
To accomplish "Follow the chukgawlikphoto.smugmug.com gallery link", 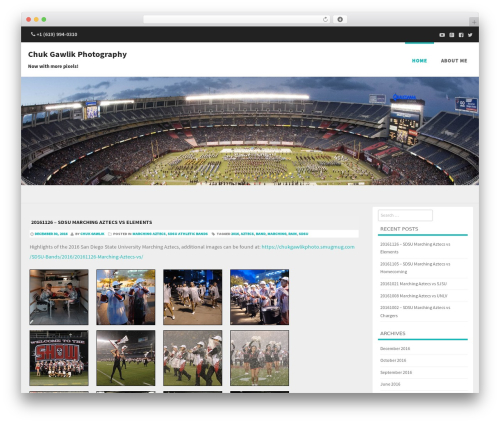I will coord(308,247).
